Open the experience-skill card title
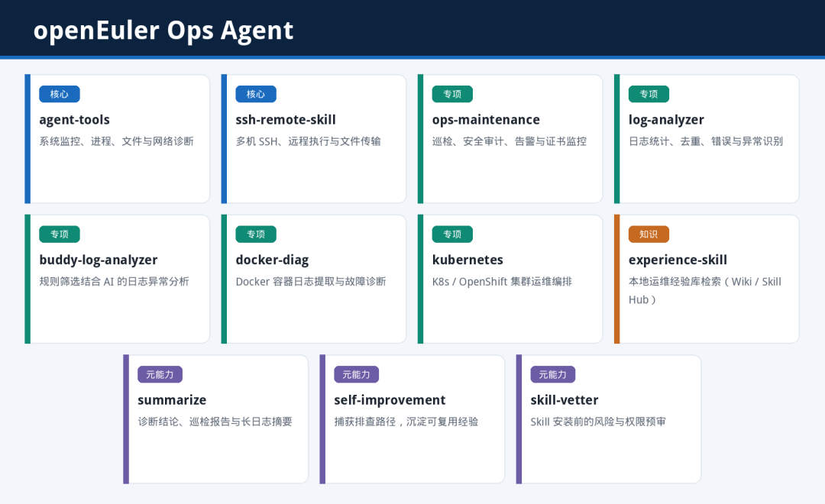The width and height of the screenshot is (825, 504). tap(678, 260)
